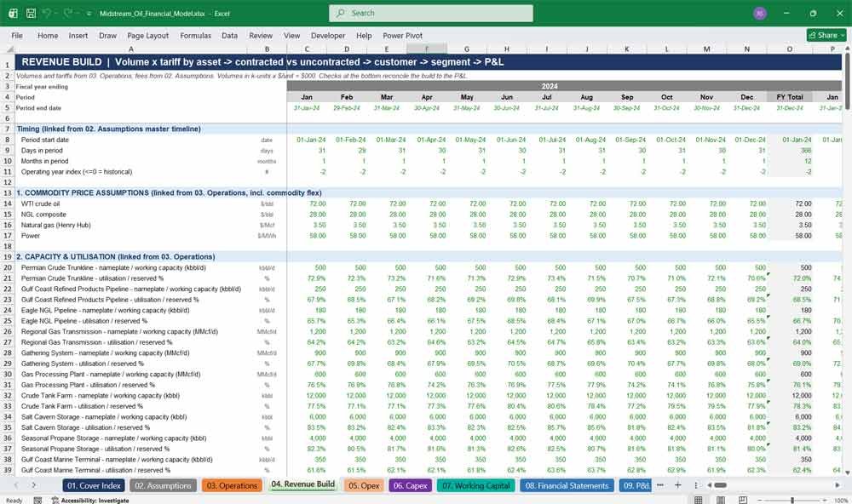
Task: Switch to Page Layout view icon
Action: point(721,500)
